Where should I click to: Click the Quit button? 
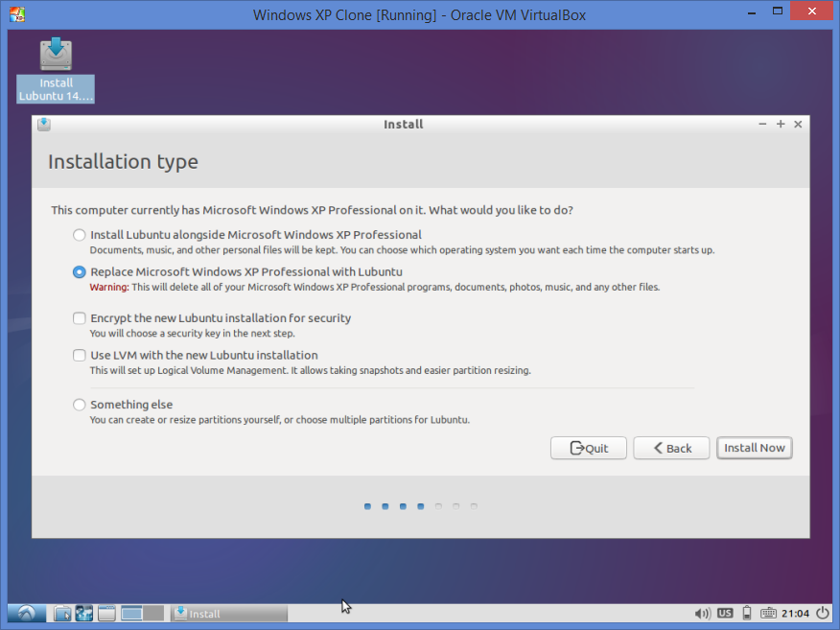(588, 448)
